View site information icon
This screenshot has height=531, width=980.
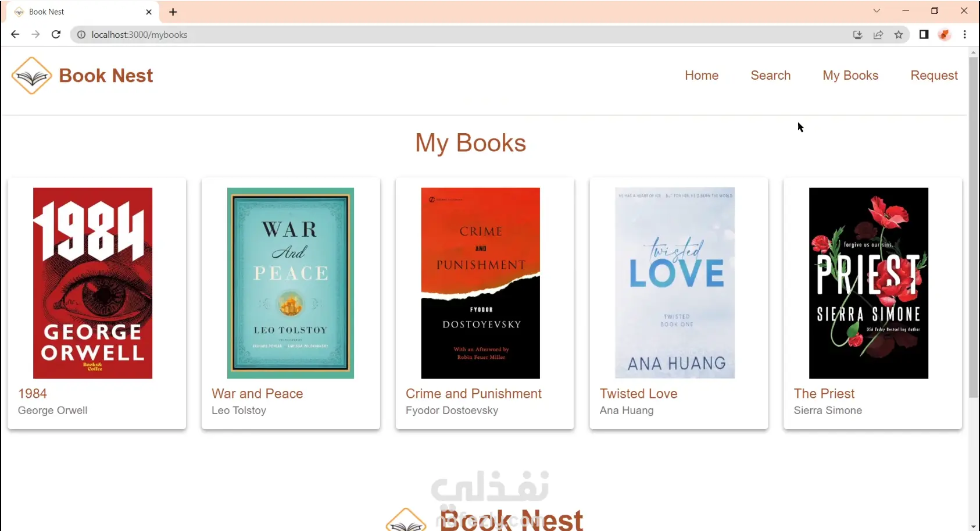[x=81, y=34]
